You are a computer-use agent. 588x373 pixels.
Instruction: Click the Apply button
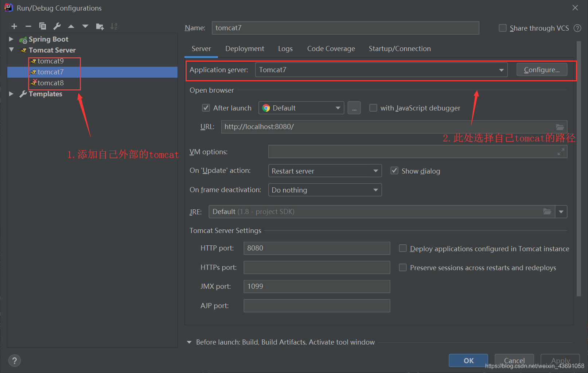pyautogui.click(x=560, y=361)
